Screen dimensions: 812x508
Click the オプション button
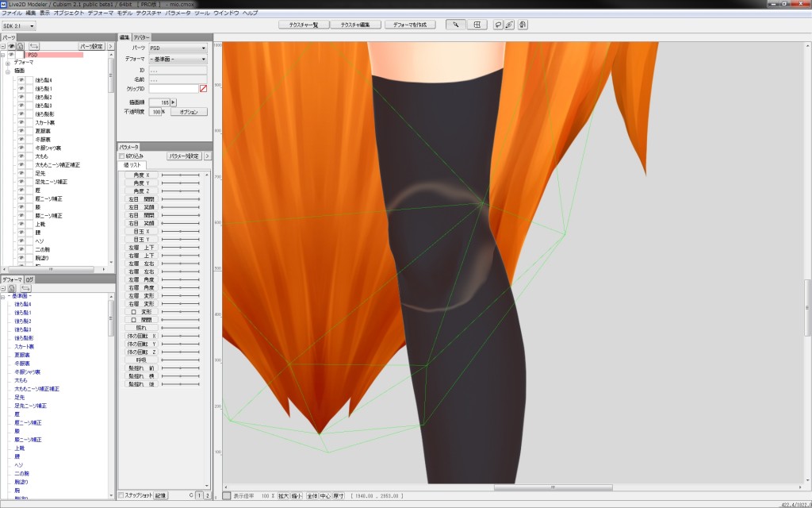pos(189,112)
